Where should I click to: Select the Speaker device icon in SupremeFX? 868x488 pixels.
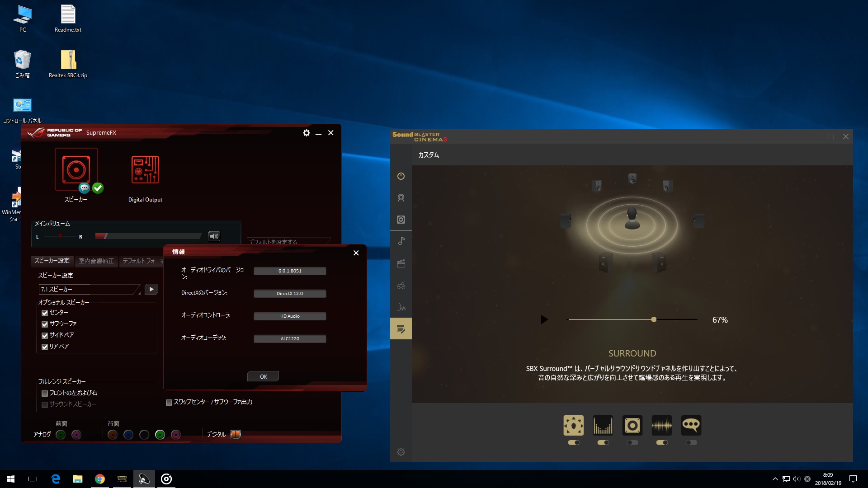pyautogui.click(x=76, y=169)
